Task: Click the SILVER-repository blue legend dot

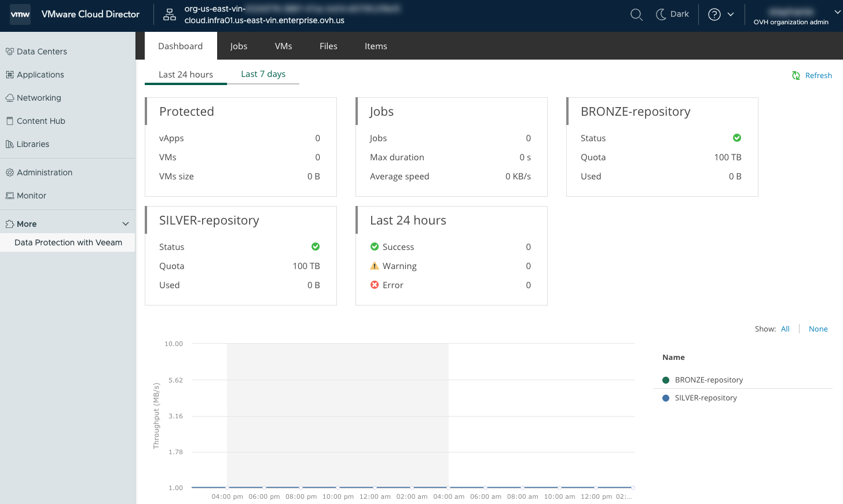Action: (x=666, y=398)
